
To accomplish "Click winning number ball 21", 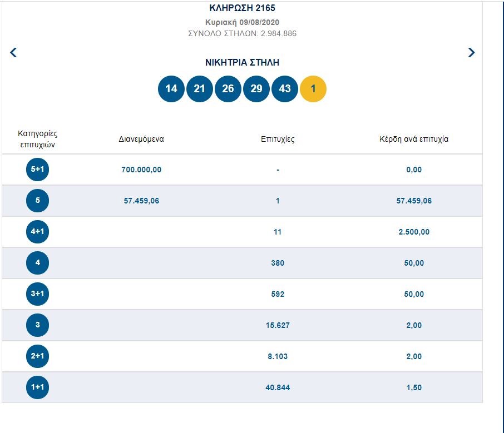I will pyautogui.click(x=200, y=89).
